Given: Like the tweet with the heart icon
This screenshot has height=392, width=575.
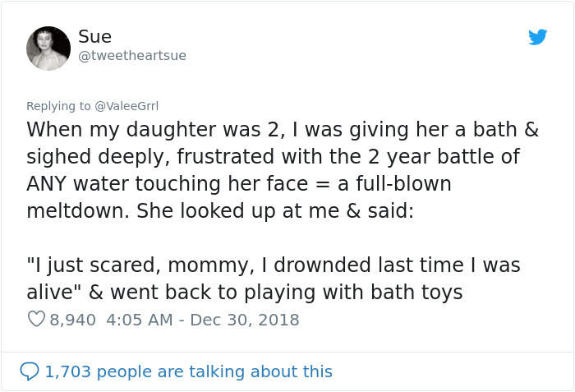Looking at the screenshot, I should (37, 319).
